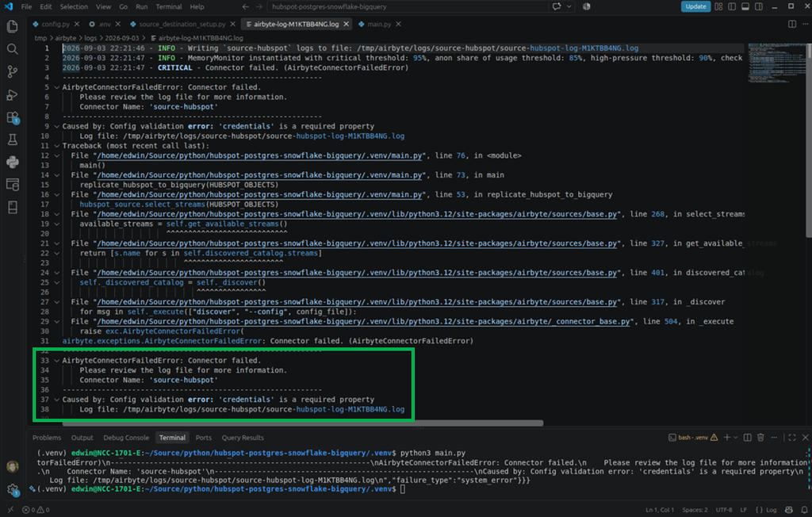The width and height of the screenshot is (812, 517).
Task: Switch to the Query Results tab
Action: pos(243,437)
